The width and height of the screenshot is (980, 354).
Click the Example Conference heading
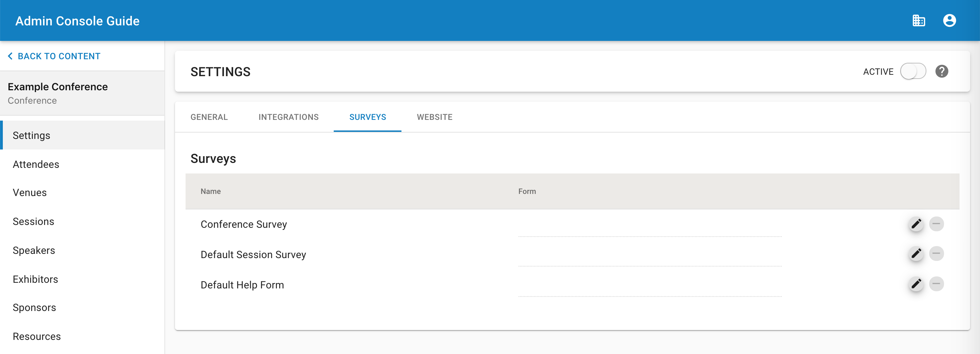coord(58,87)
